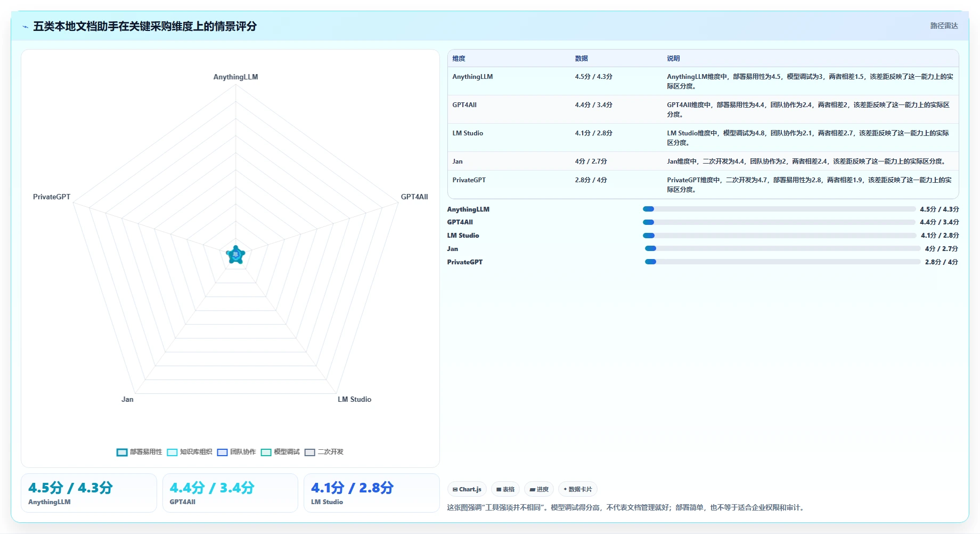Click the LM Studio progress bar
The width and height of the screenshot is (980, 534).
780,236
